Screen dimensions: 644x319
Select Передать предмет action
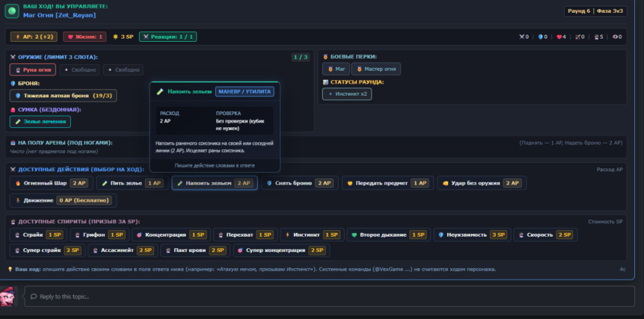pos(388,183)
